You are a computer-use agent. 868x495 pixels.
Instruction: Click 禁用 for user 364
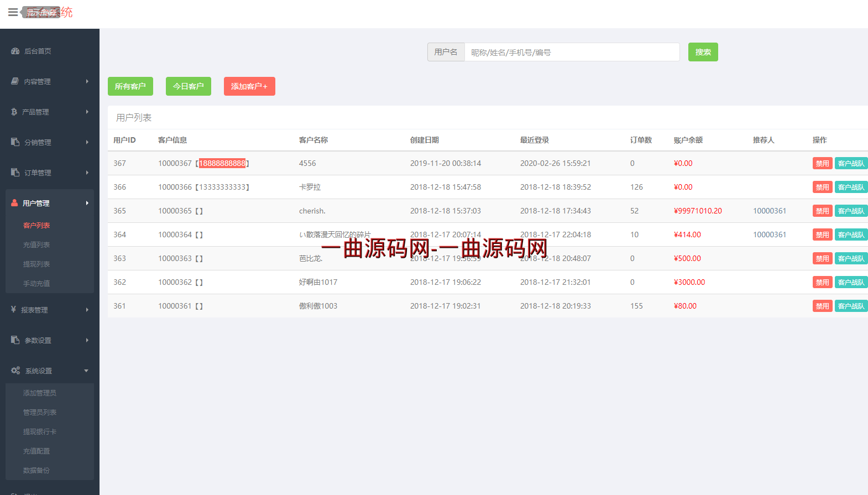click(823, 235)
